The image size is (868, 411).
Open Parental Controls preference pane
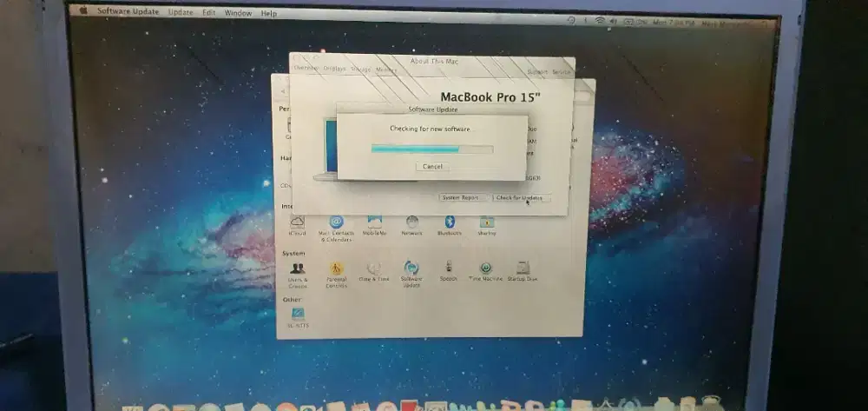point(337,275)
